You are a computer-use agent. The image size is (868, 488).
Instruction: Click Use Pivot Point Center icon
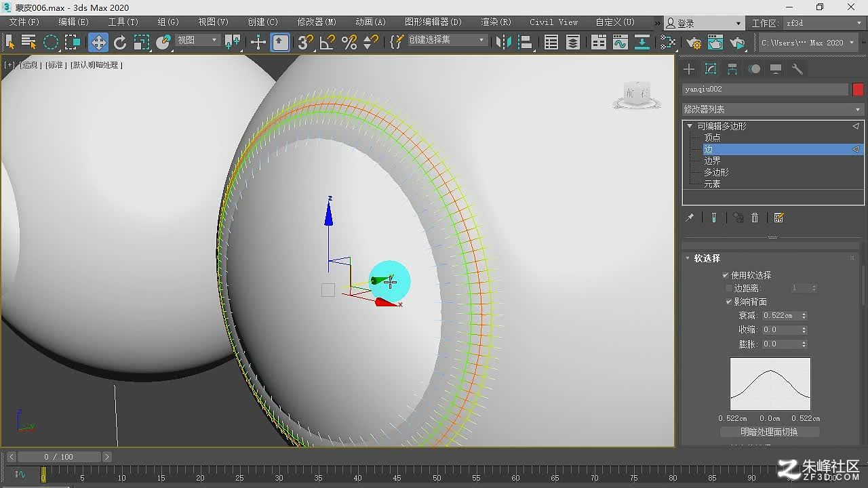[x=233, y=42]
